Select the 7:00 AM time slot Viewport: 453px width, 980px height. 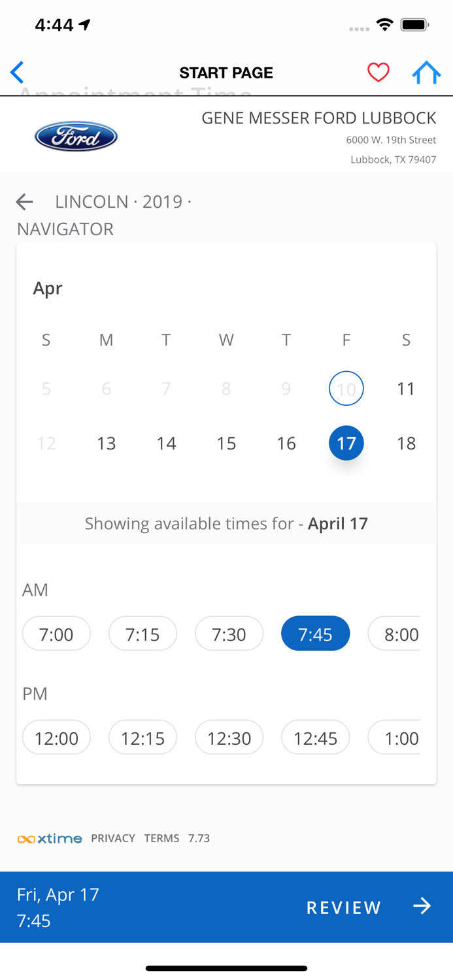click(x=56, y=633)
